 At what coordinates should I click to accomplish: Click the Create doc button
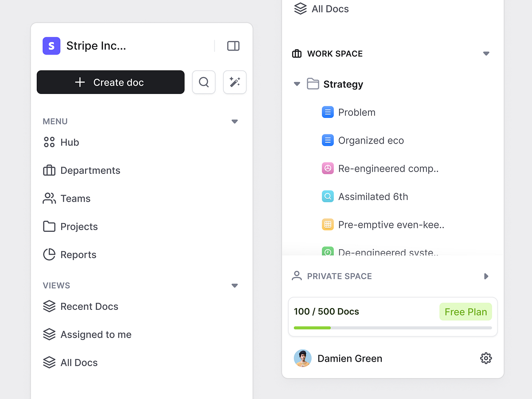pyautogui.click(x=110, y=82)
